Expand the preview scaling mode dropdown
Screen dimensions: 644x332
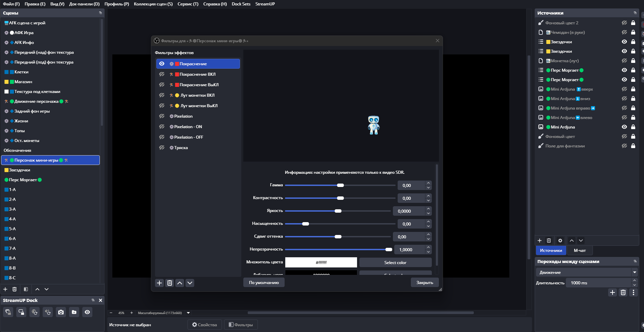coord(188,313)
